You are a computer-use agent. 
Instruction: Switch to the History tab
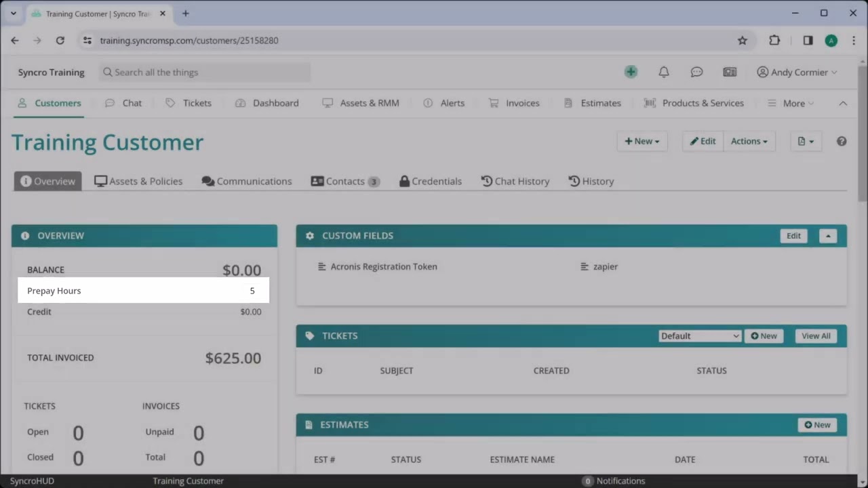[591, 181]
